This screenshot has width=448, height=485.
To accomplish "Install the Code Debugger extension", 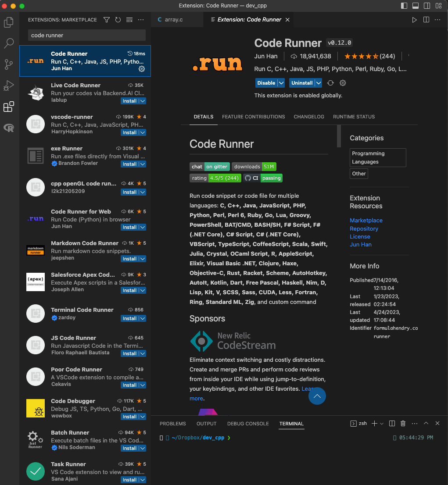I will (129, 417).
